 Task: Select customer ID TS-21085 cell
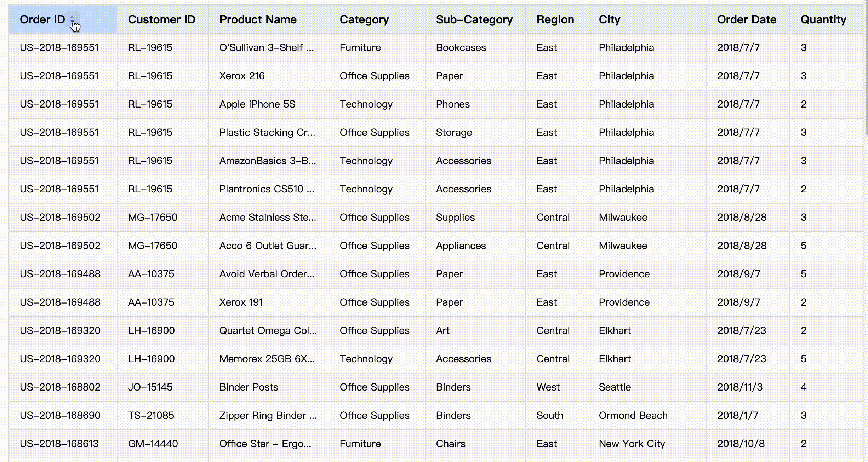[151, 415]
